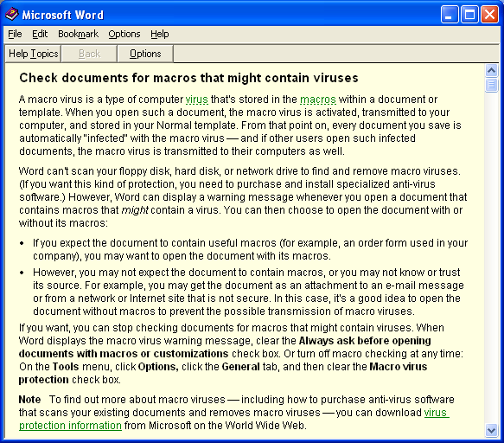Screen dimensions: 504x443
Task: Click the scrollbar up arrow
Action: pos(491,70)
